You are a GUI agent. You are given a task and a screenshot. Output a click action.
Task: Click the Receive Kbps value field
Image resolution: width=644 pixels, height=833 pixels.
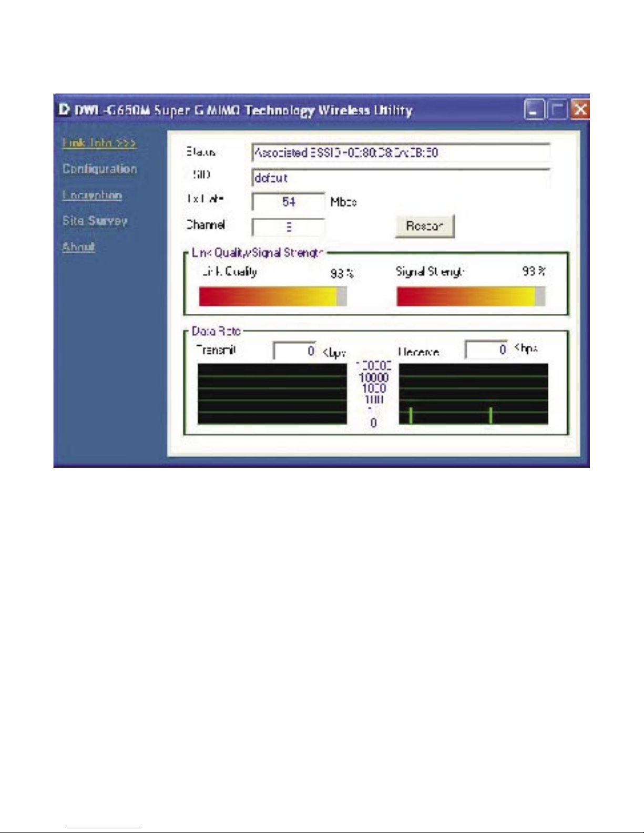pos(487,349)
